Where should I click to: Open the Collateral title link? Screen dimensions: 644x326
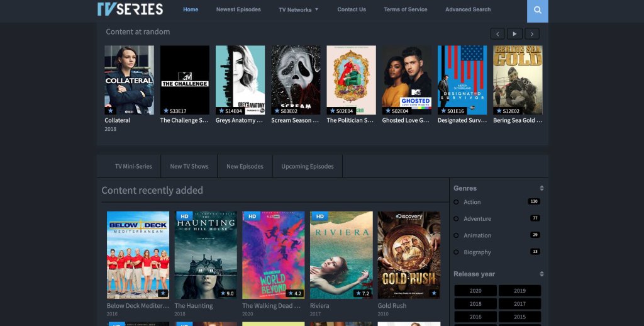point(117,120)
